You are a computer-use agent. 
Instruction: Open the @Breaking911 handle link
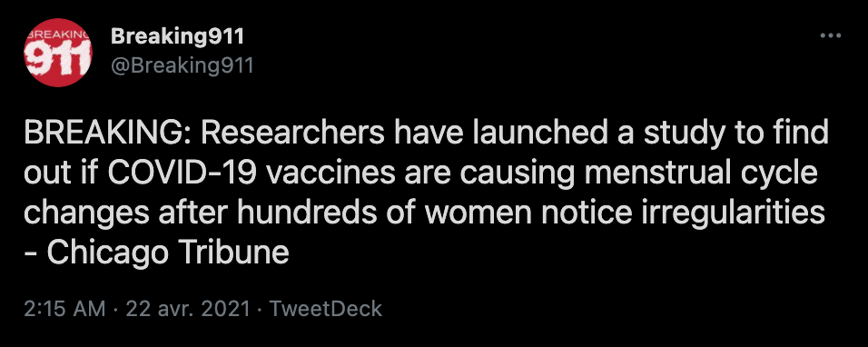pos(182,66)
